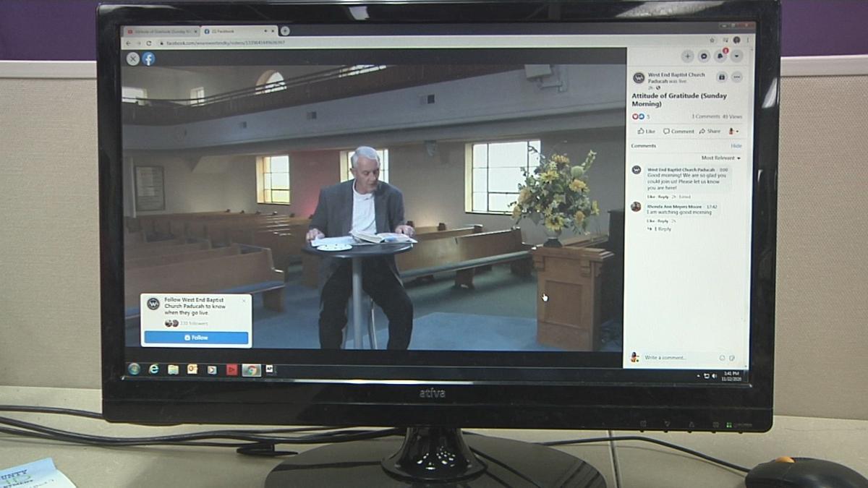Open Facebook Messenger icon in the top bar
This screenshot has width=868, height=488.
pos(703,56)
